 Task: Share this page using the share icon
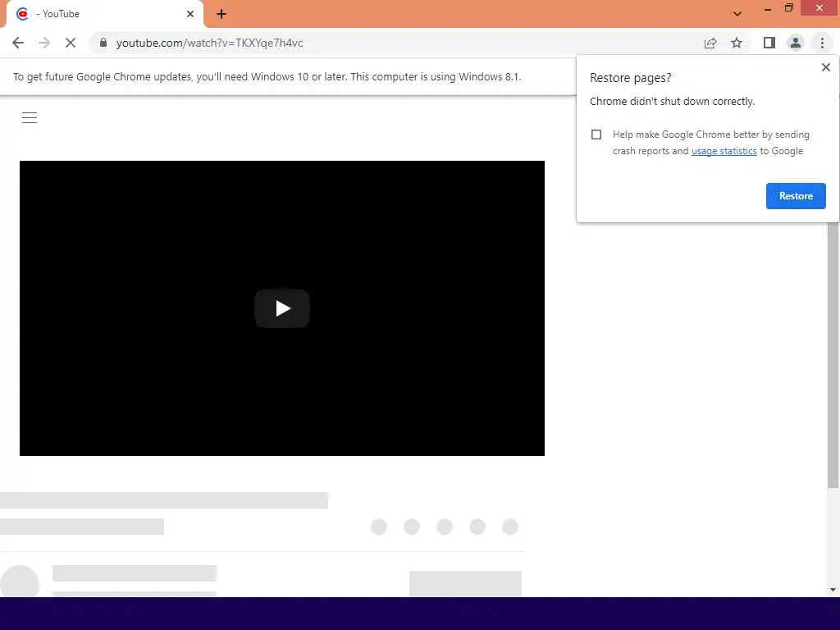pyautogui.click(x=710, y=43)
